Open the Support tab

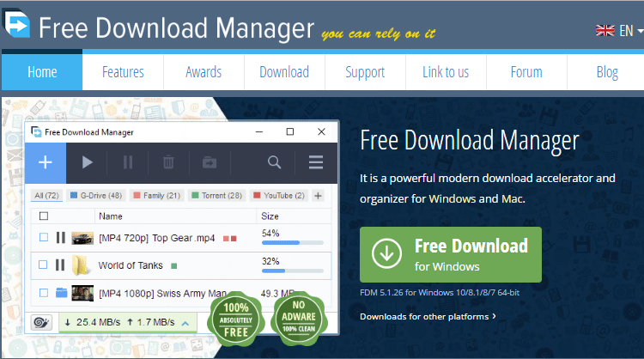coord(365,72)
